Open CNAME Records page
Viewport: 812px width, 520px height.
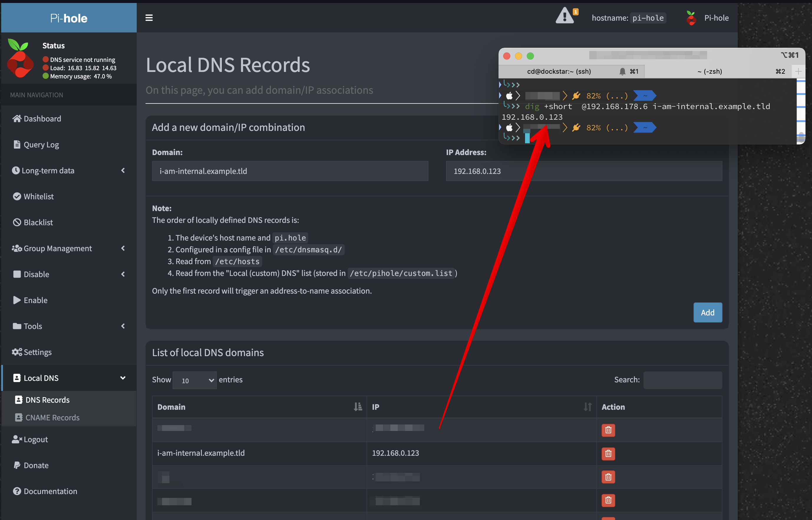(x=52, y=418)
